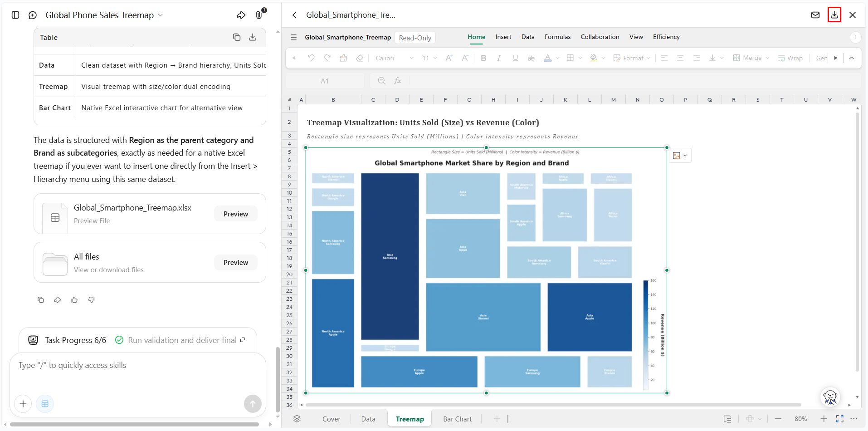868x431 pixels.
Task: Expand Task Progress details
Action: coord(243,340)
